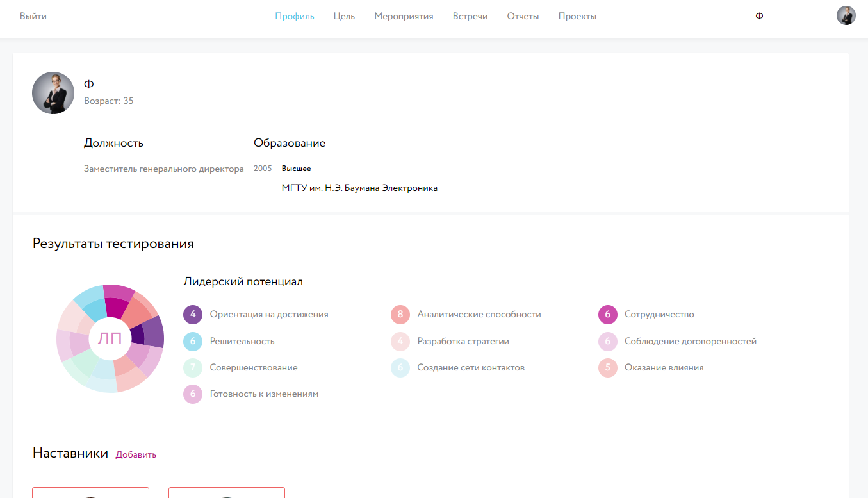Open the Профиль tab
This screenshot has width=868, height=498.
point(295,16)
